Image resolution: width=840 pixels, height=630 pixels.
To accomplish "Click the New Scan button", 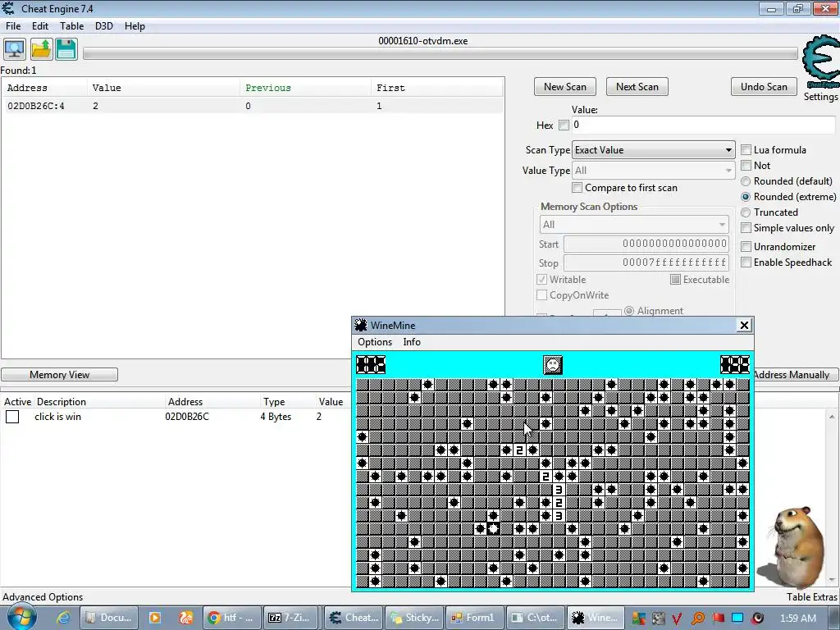I will point(564,87).
